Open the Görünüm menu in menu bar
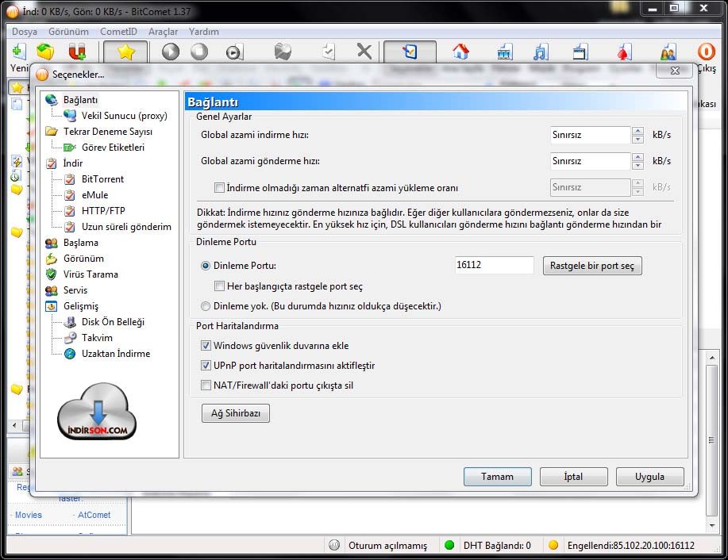 click(69, 32)
